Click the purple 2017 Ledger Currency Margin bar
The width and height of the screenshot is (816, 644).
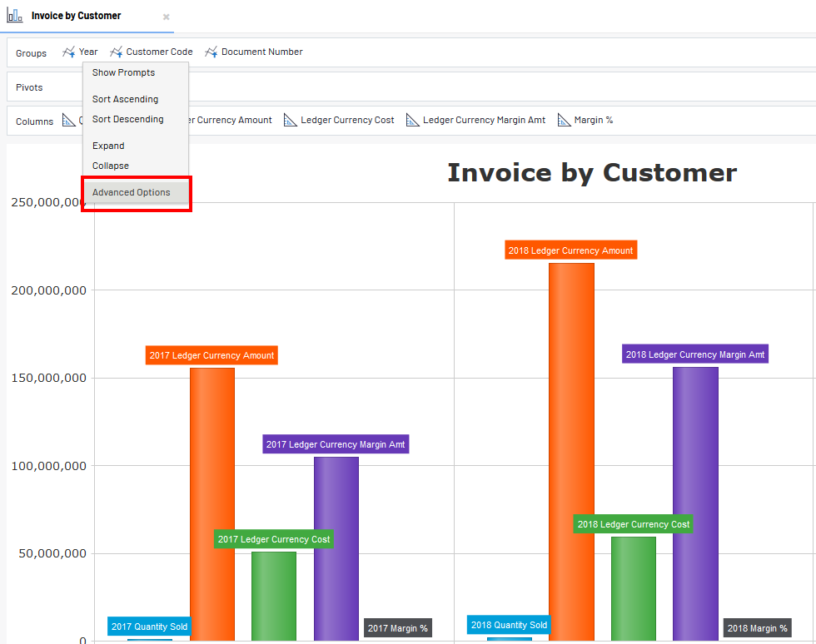coord(336,549)
